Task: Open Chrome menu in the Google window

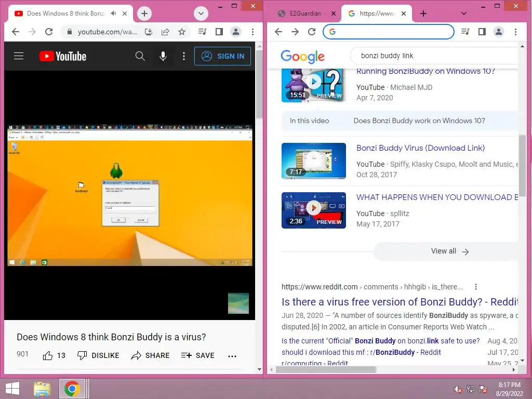Action: [516, 32]
